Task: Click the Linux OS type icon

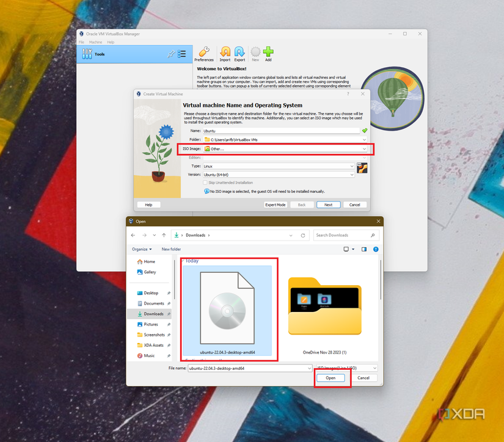Action: click(362, 168)
